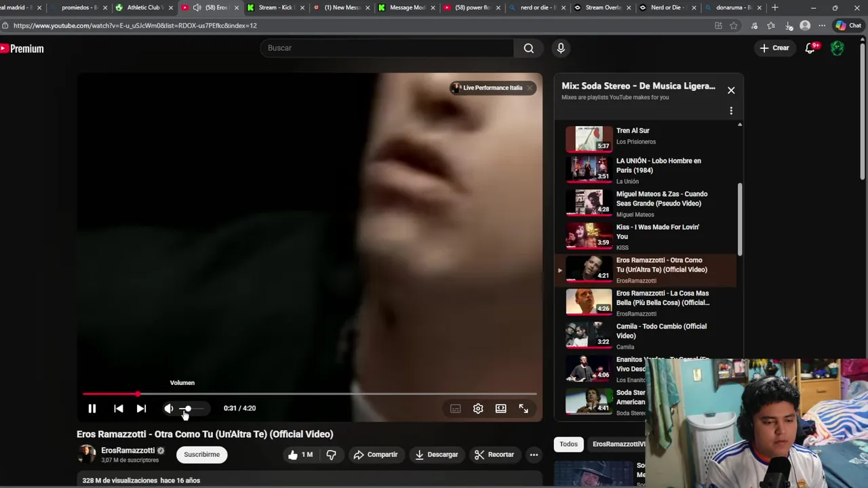
Task: Select LA UNIÓN - Lobo Hombre en París
Action: pos(646,170)
